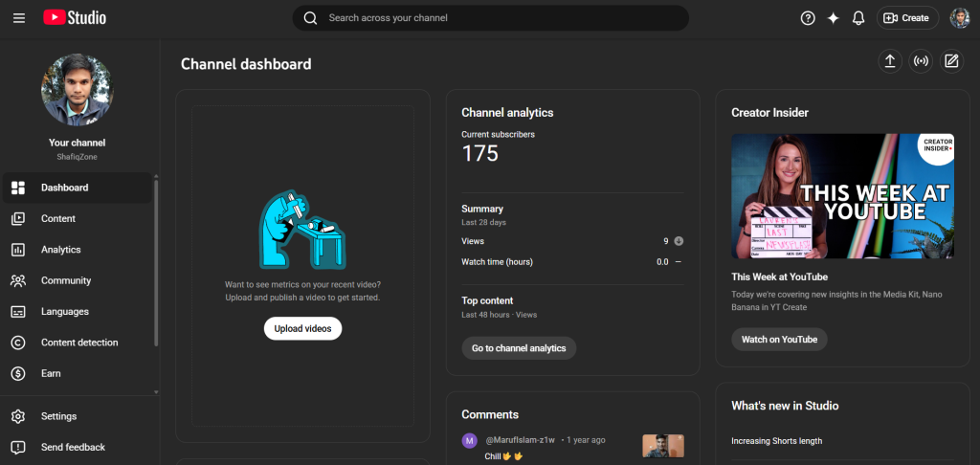Click the sidebar scroll up arrow
Image resolution: width=980 pixels, height=465 pixels.
[156, 176]
